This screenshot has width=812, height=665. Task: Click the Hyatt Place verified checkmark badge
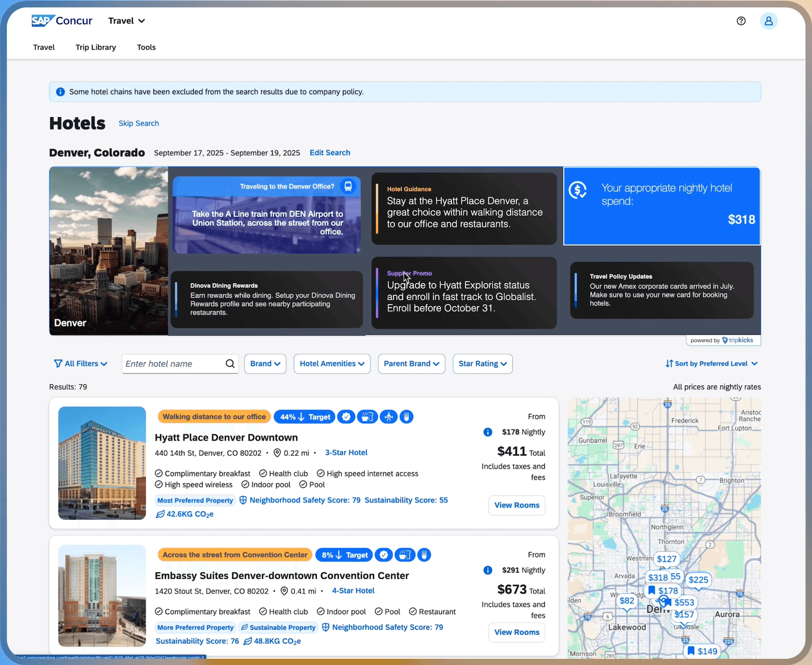[x=346, y=417]
